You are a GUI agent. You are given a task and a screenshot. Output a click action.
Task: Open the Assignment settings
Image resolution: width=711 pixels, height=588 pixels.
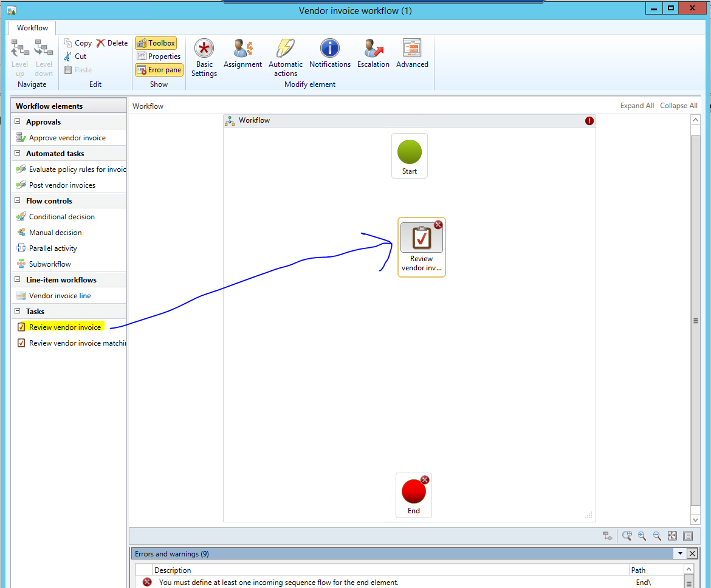[242, 54]
